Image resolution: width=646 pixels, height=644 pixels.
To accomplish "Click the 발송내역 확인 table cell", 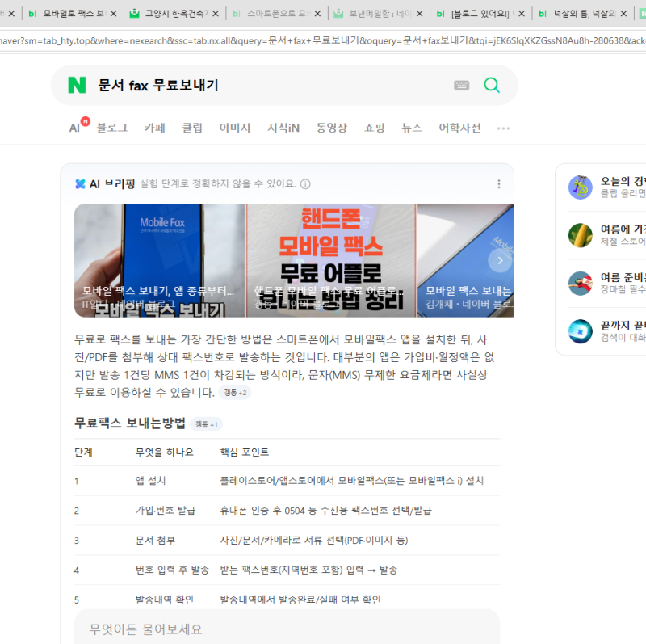I will 165,599.
